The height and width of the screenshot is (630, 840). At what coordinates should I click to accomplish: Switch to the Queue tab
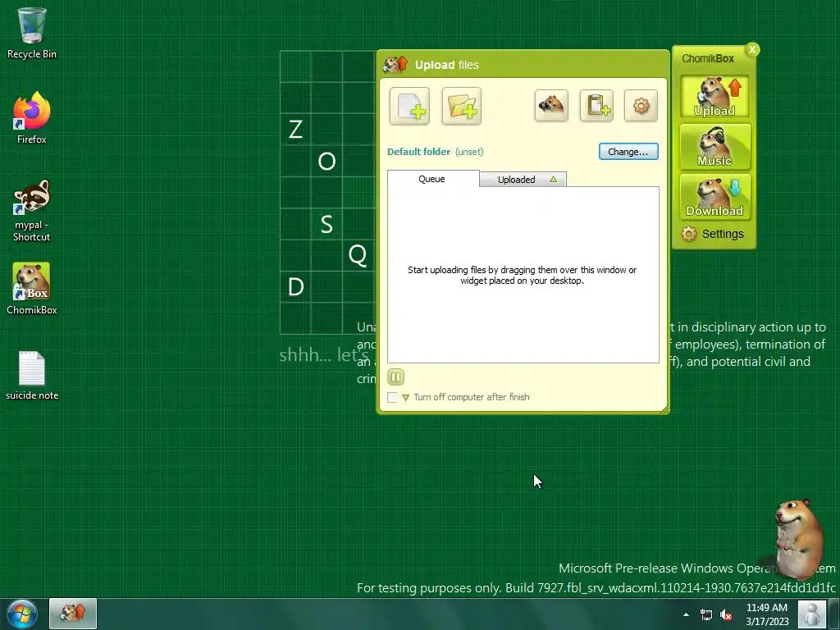pos(431,179)
